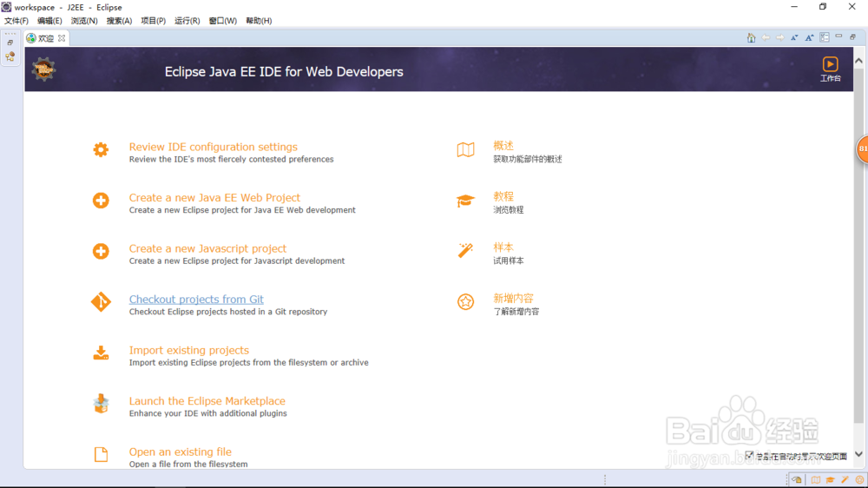Open the Workbench via the 工作台 play icon

pyautogui.click(x=830, y=64)
